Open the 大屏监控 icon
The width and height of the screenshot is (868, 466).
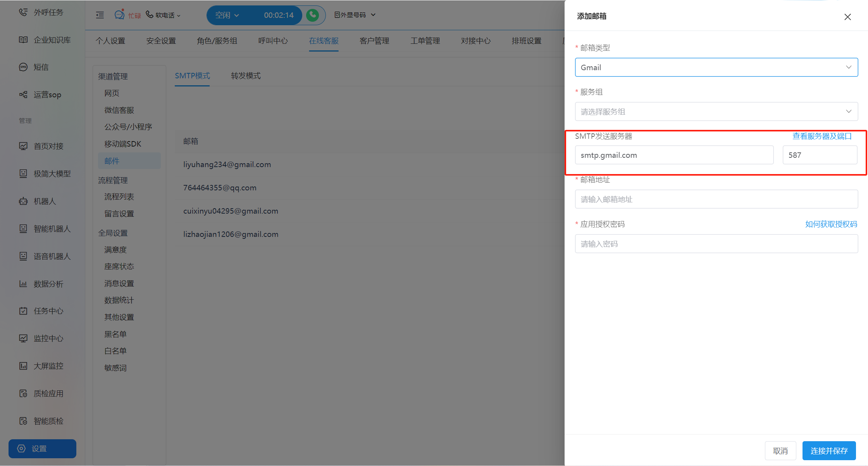point(23,366)
